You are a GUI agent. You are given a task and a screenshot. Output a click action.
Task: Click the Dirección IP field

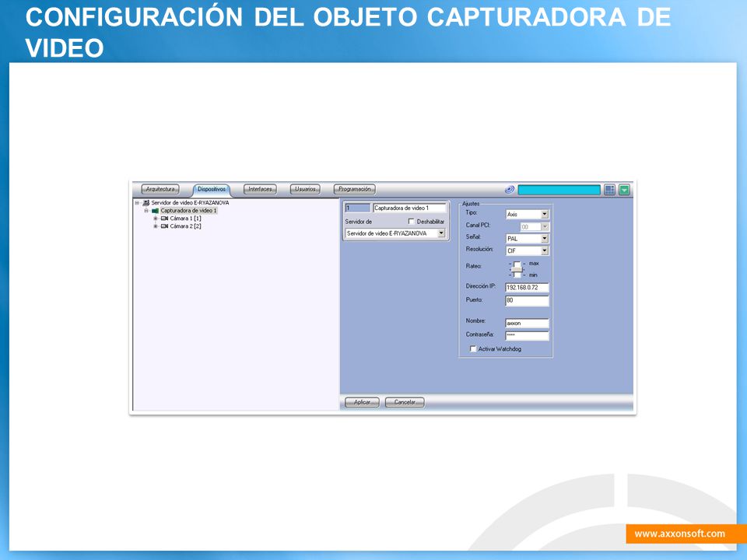527,288
